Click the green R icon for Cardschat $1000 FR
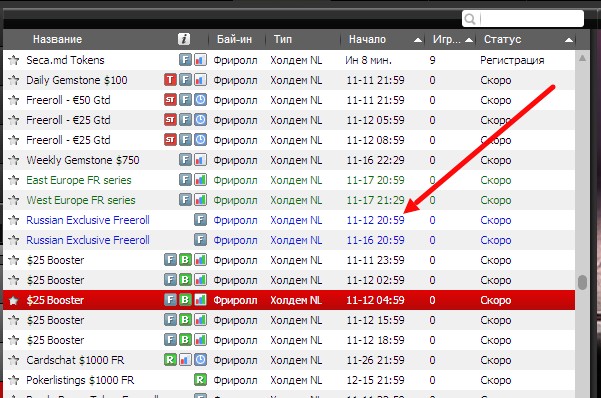Viewport: 601px width, 398px height. [170, 360]
